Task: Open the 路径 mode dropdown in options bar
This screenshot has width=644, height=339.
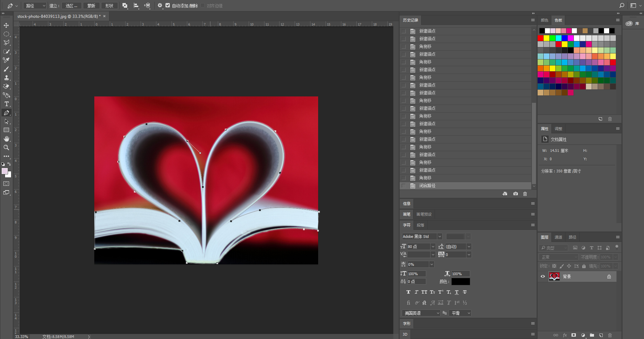Action: [x=35, y=6]
